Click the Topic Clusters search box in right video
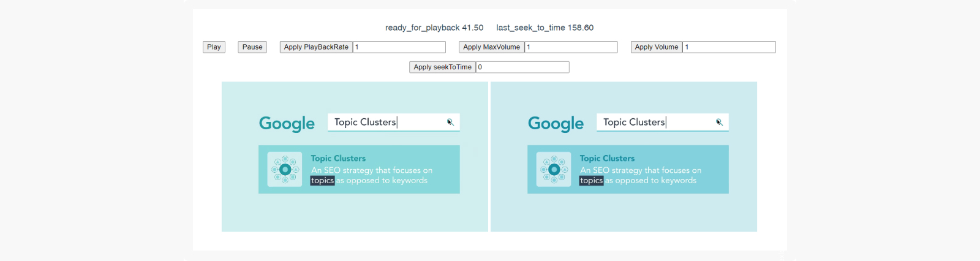This screenshot has height=261, width=980. point(663,122)
